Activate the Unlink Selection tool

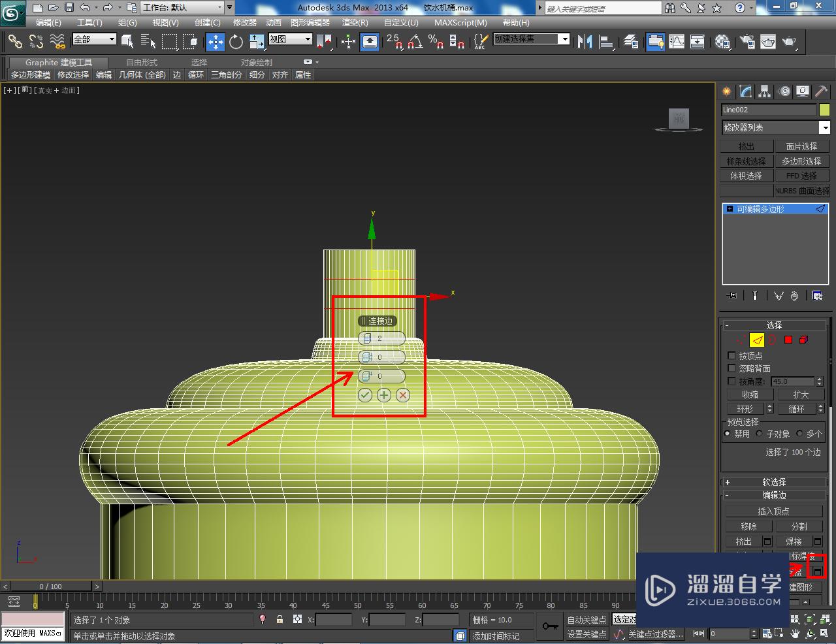pyautogui.click(x=36, y=41)
